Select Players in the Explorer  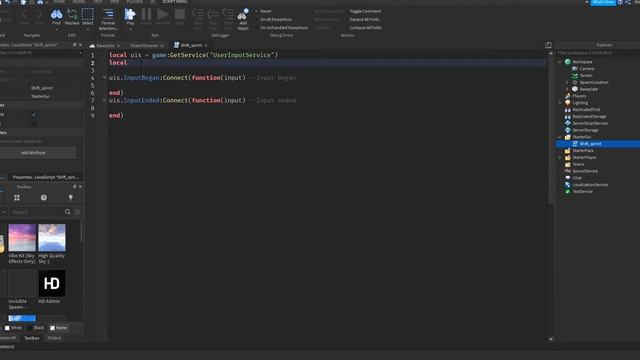(x=579, y=96)
